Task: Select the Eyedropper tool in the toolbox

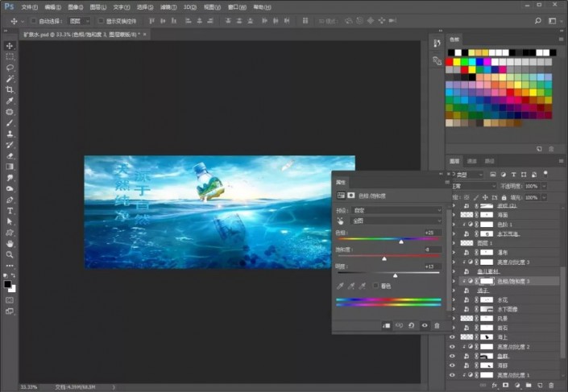Action: click(x=10, y=101)
